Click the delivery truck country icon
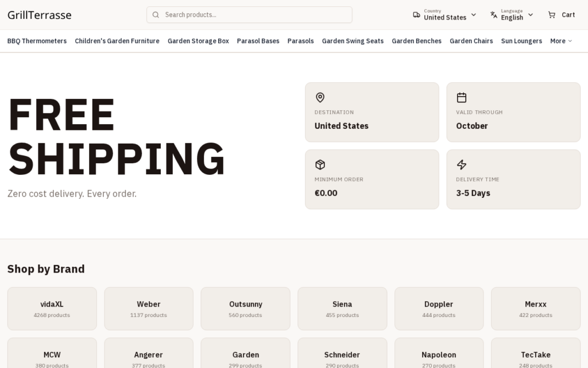This screenshot has width=588, height=368. pyautogui.click(x=416, y=14)
